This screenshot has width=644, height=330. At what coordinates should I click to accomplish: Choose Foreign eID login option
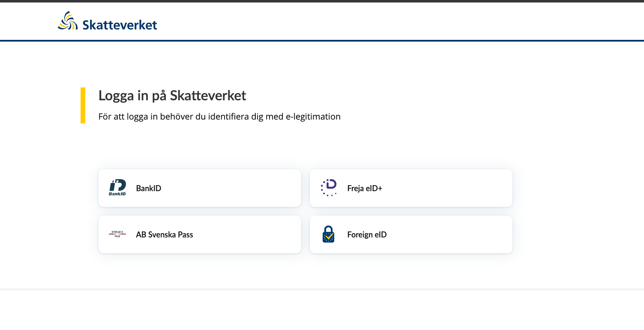point(411,234)
